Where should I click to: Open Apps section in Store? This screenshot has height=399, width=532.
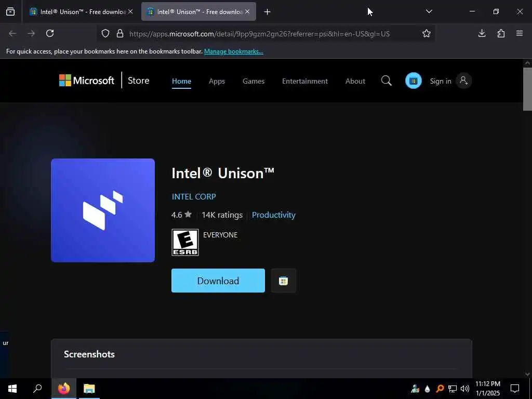(x=217, y=81)
